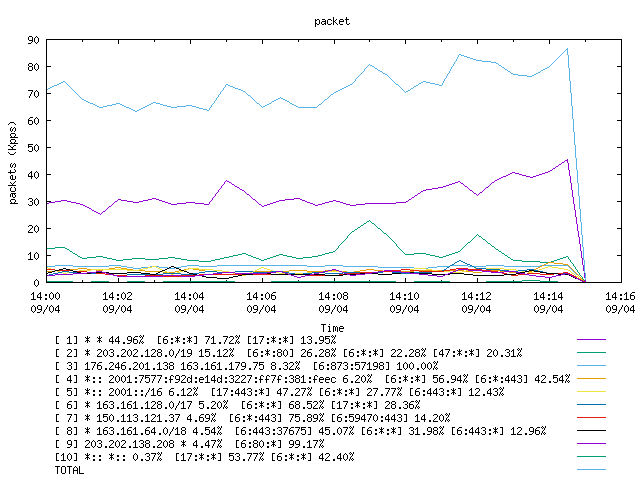
Task: Click light blue swatch beside TOTAL
Action: [591, 470]
